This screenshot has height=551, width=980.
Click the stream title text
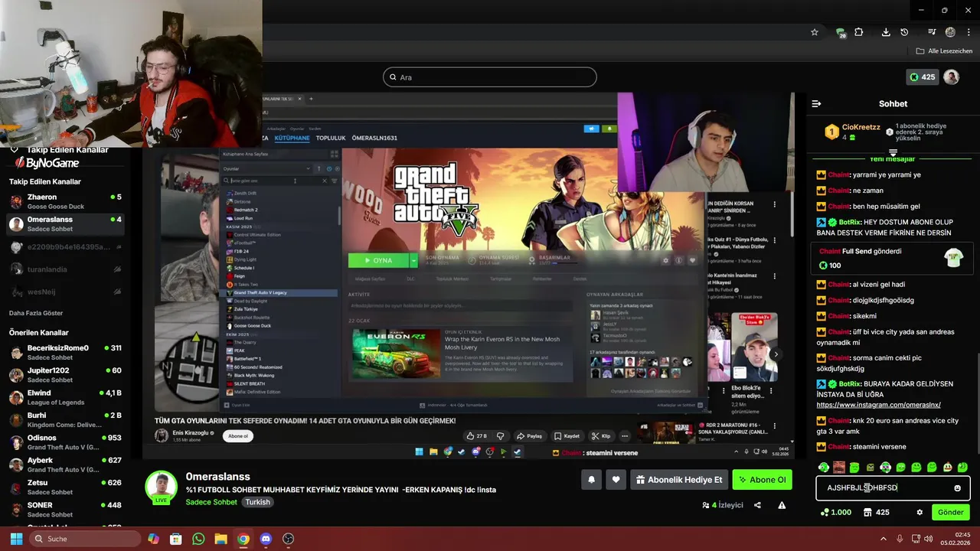pos(341,490)
